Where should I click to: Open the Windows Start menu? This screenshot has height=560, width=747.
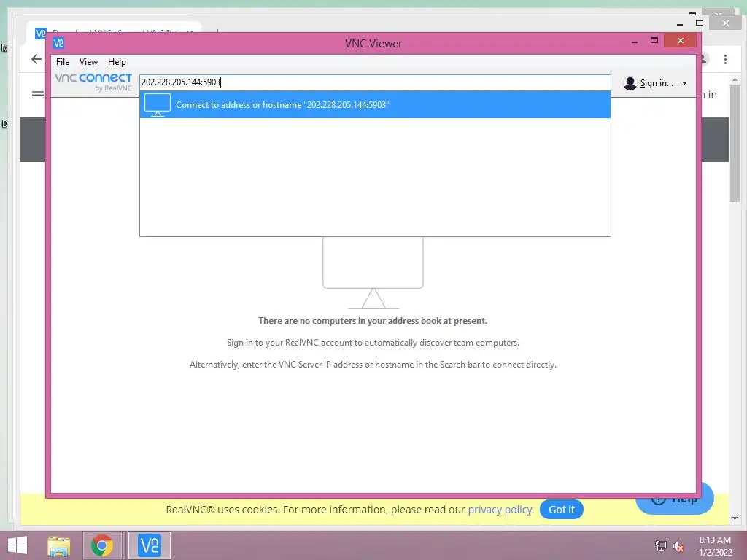click(x=18, y=545)
